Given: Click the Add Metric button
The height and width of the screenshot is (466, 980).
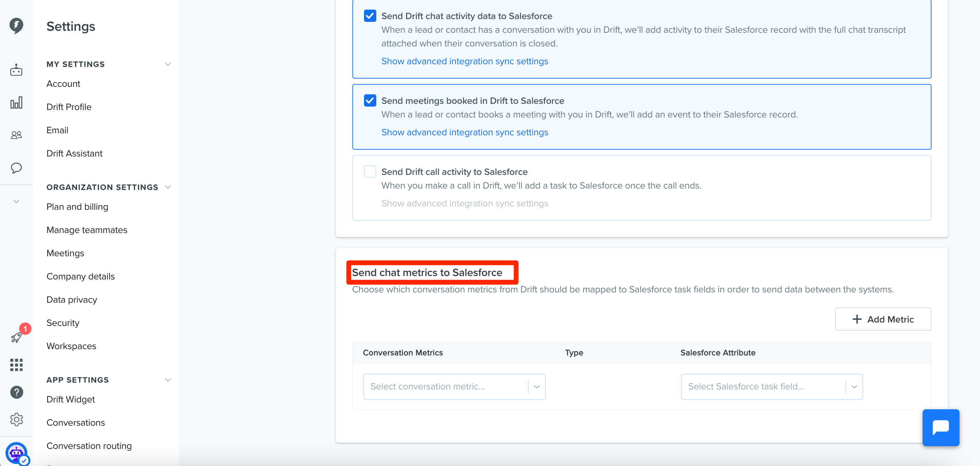Looking at the screenshot, I should pyautogui.click(x=883, y=319).
